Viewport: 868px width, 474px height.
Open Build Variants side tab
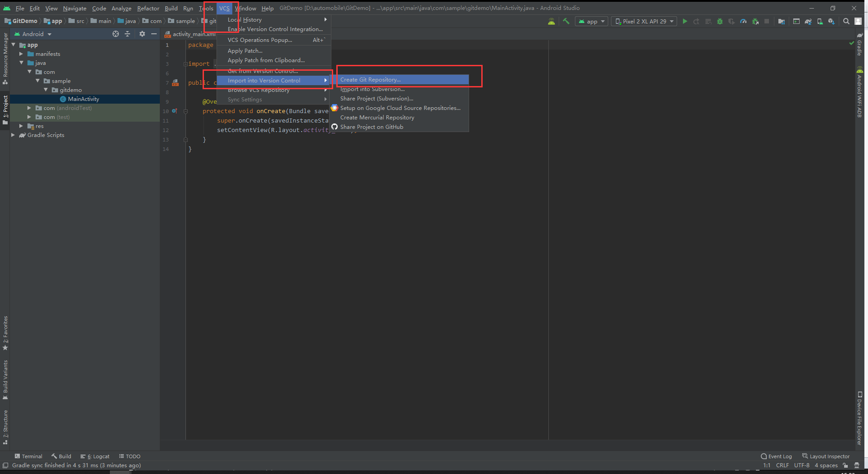click(x=5, y=379)
